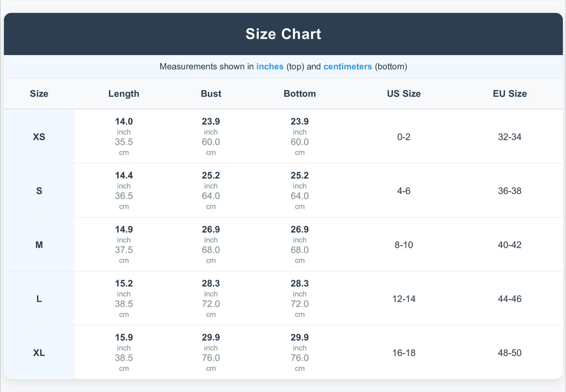Click the 25.2 value in Bottom column

300,176
